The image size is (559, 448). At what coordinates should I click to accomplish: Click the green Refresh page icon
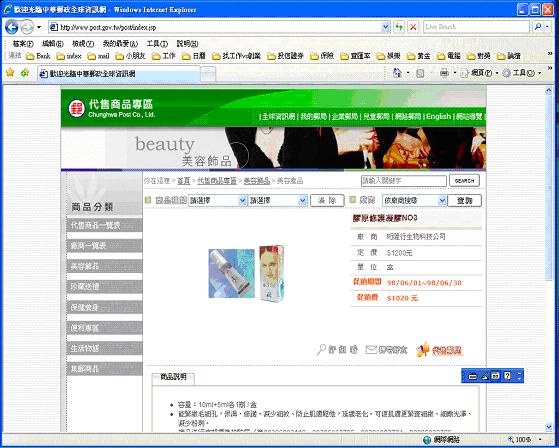pyautogui.click(x=399, y=27)
